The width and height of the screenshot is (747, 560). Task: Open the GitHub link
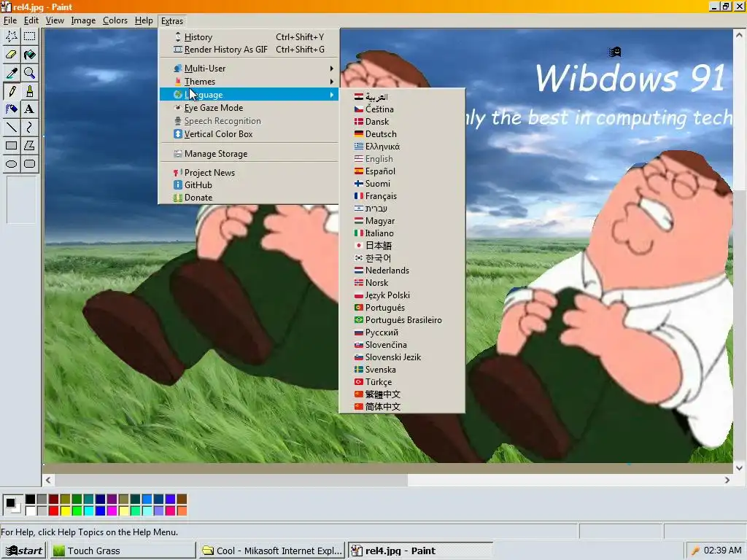249,185
